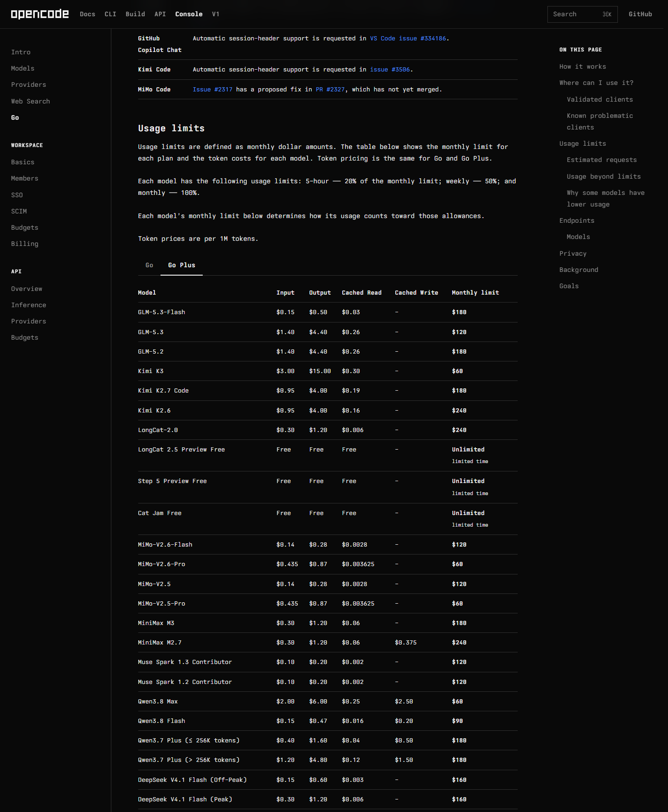Open Workspace Basics page
This screenshot has width=668, height=812.
click(x=23, y=162)
